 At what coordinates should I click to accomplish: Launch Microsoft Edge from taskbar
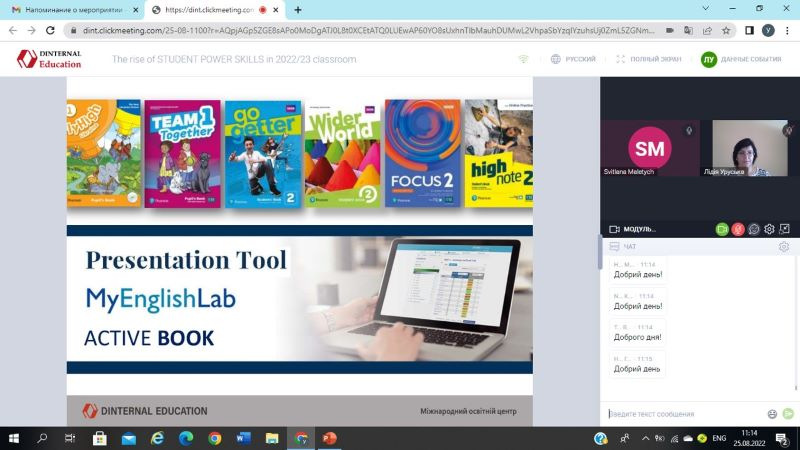(186, 438)
